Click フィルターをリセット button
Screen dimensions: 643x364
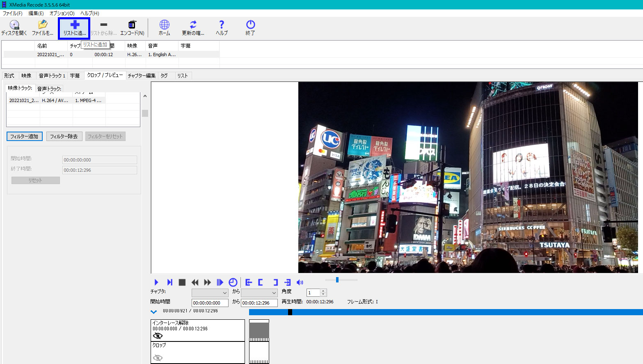click(105, 136)
